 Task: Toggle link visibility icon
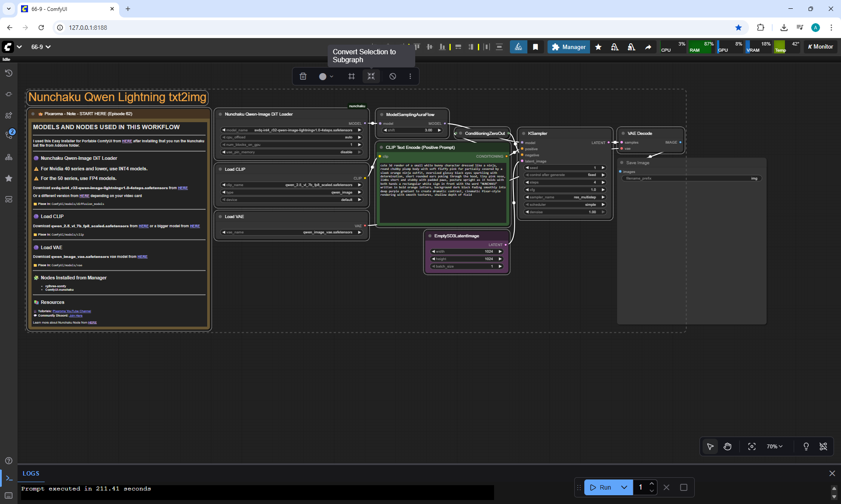[823, 446]
